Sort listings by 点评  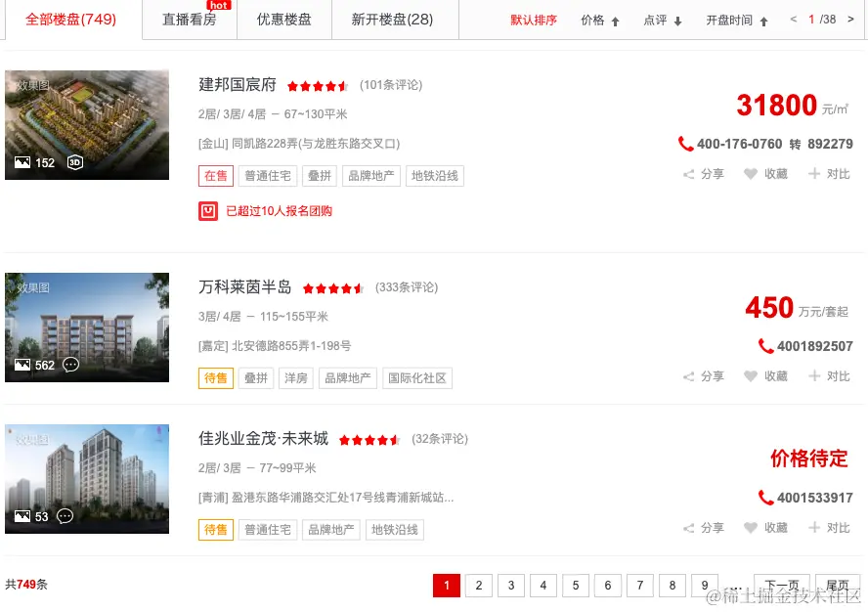662,21
